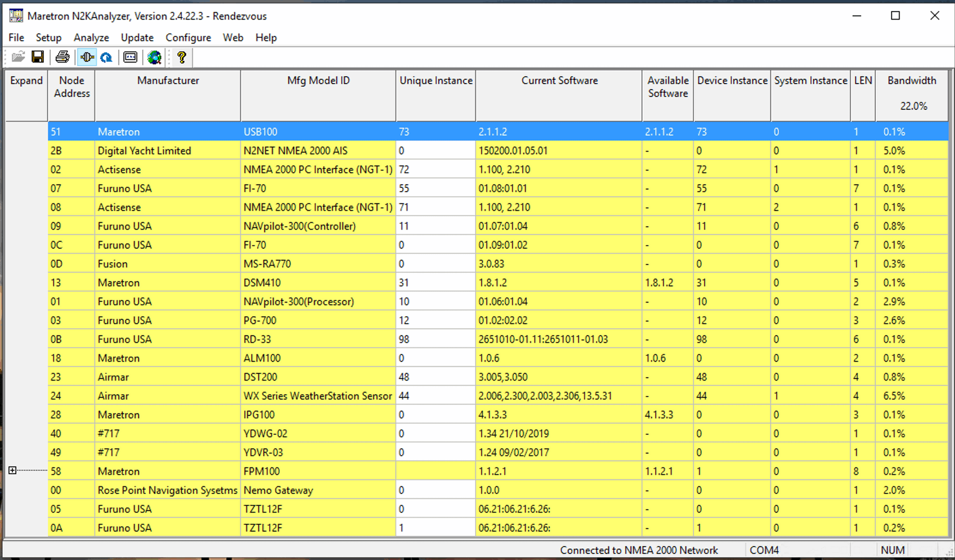Click the Node Address column header
This screenshot has width=955, height=560.
point(72,87)
